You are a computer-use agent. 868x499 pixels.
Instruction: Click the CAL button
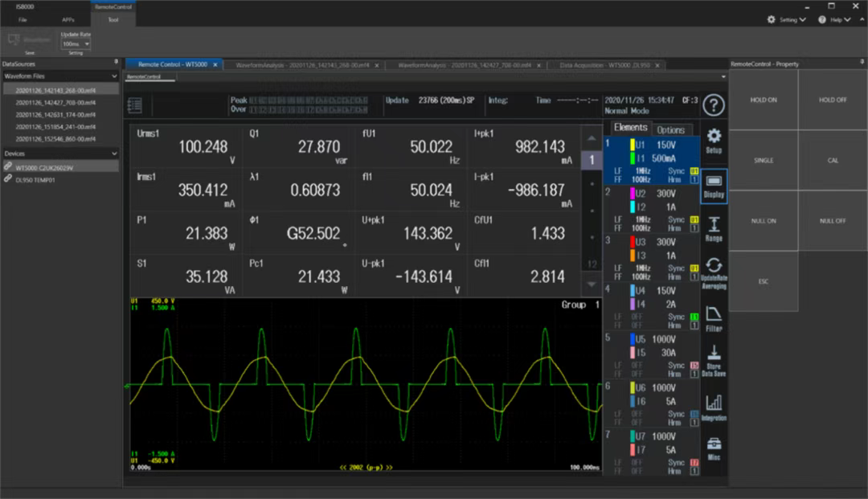coord(833,161)
